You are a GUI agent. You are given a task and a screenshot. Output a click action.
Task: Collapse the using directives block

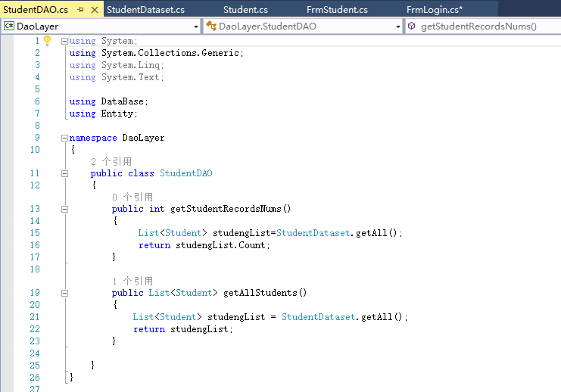tap(64, 41)
